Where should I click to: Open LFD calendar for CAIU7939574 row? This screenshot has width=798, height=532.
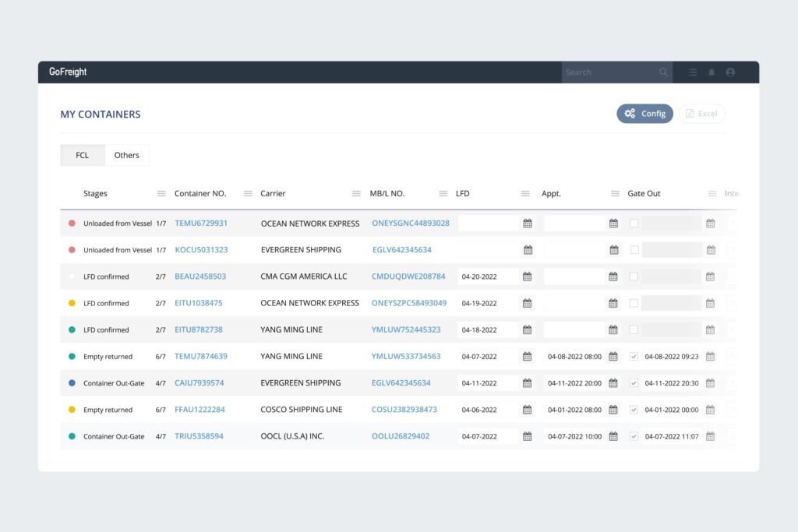pos(528,383)
